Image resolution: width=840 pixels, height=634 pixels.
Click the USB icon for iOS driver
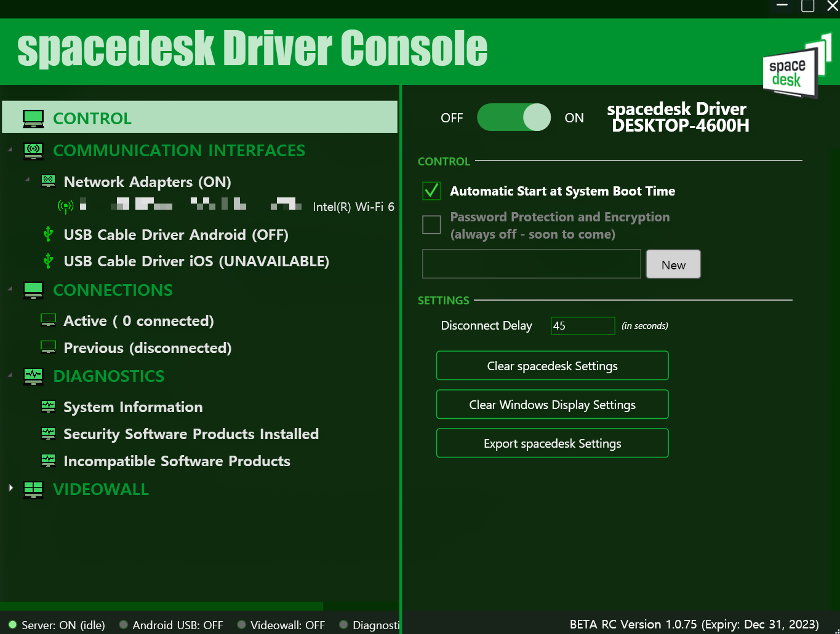(x=48, y=261)
